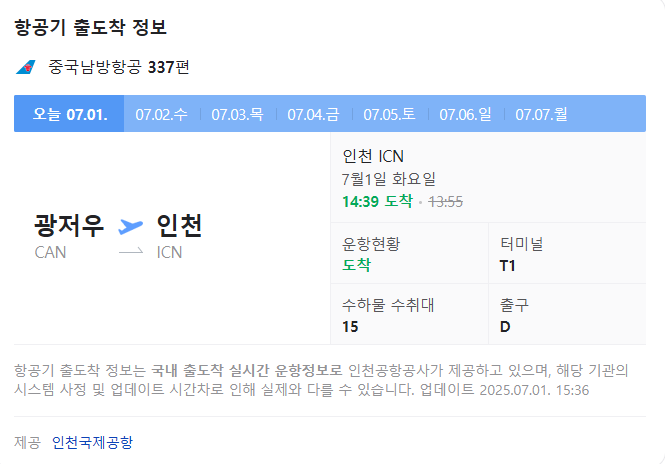Select the 오늘 07.01. date tab
The image size is (665, 464).
(69, 114)
